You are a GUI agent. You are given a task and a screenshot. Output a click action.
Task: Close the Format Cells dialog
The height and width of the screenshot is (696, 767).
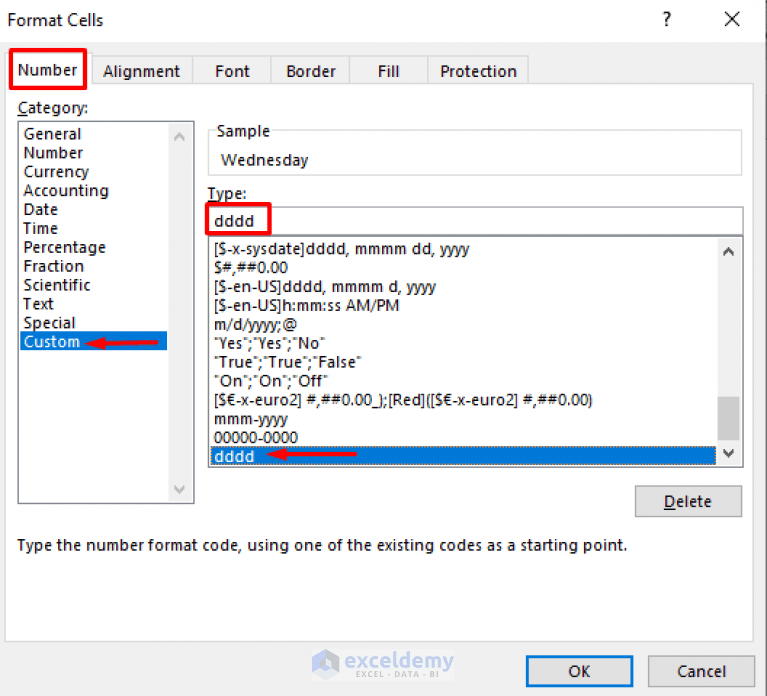[732, 20]
